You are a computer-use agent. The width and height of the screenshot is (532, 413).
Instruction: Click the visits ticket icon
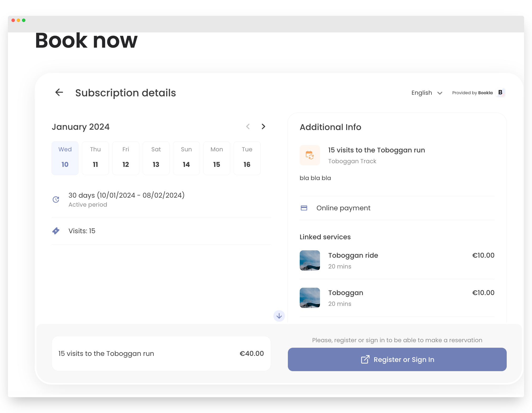pos(56,231)
